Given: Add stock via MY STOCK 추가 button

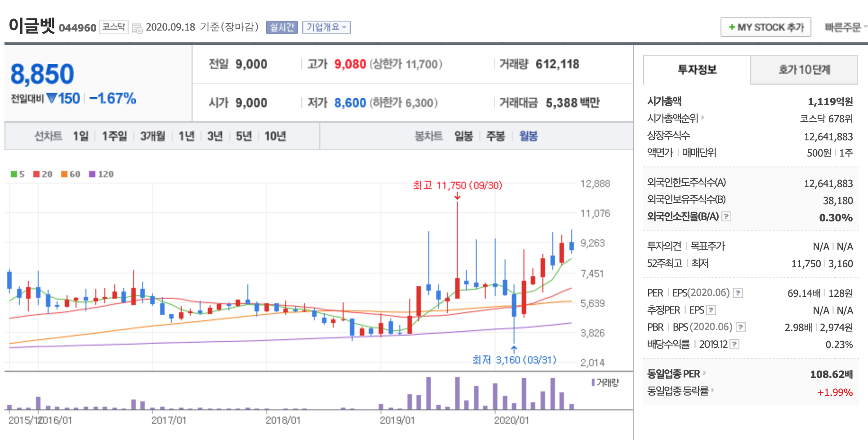Looking at the screenshot, I should pos(765,27).
